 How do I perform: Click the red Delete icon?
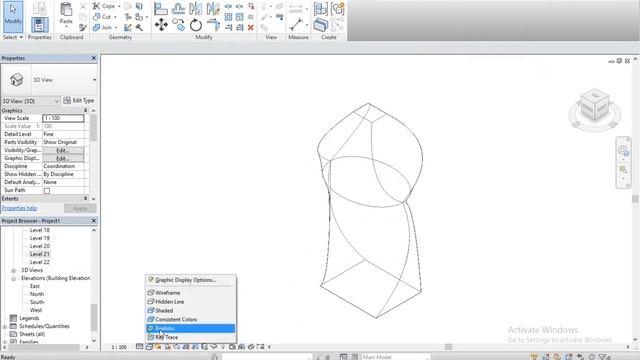click(251, 27)
